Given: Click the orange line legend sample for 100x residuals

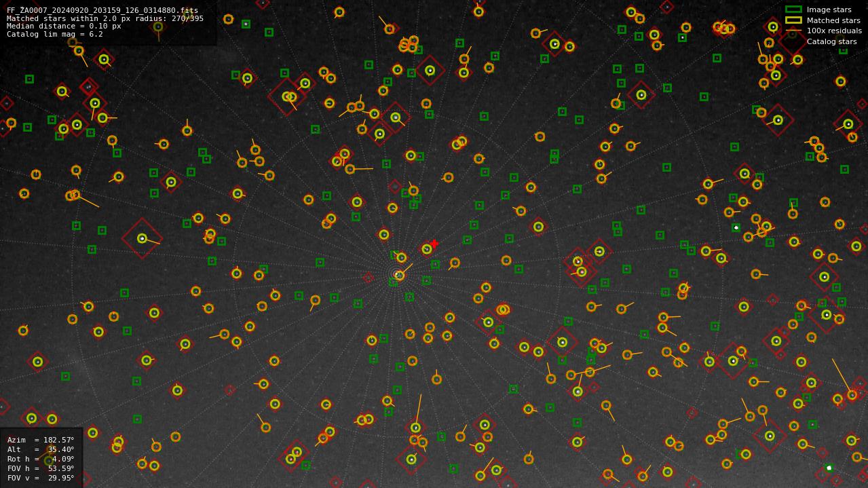Looking at the screenshot, I should point(793,31).
